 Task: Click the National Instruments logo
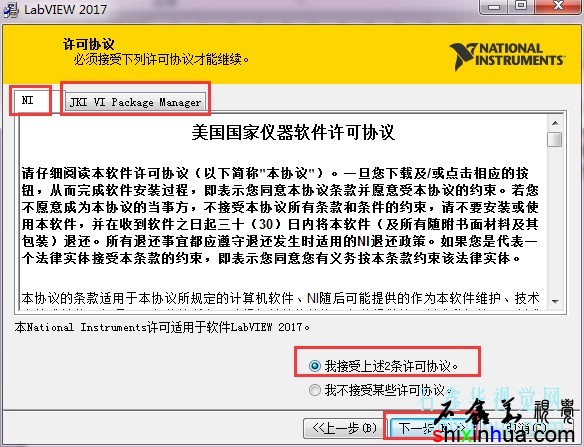tap(507, 56)
